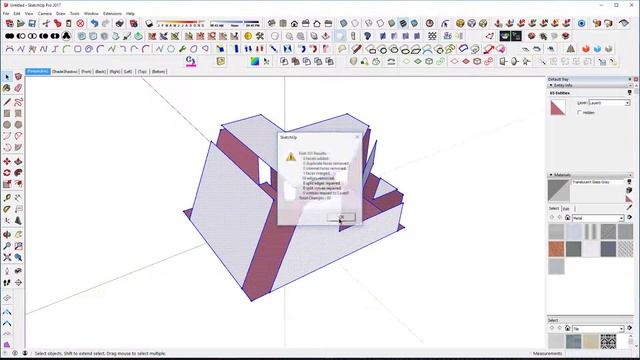This screenshot has height=360, width=640.
Task: Click the material name field Translucent Glass Gray
Action: tap(598, 182)
